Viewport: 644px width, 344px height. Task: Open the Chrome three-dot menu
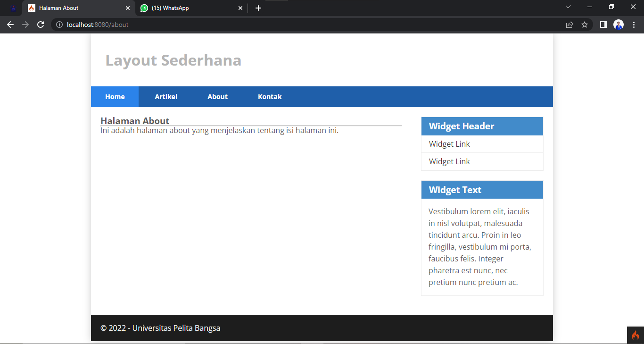pyautogui.click(x=634, y=25)
